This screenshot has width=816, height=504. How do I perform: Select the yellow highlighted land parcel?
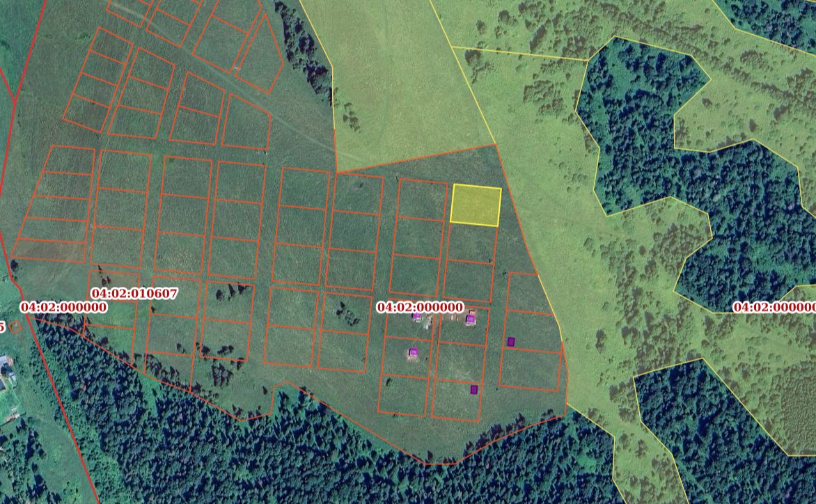tap(476, 205)
